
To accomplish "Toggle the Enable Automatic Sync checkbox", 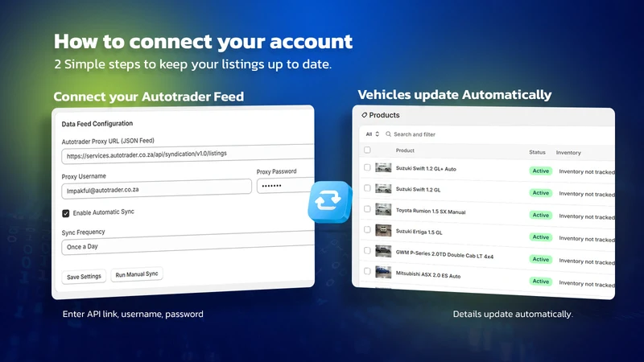I will 66,213.
